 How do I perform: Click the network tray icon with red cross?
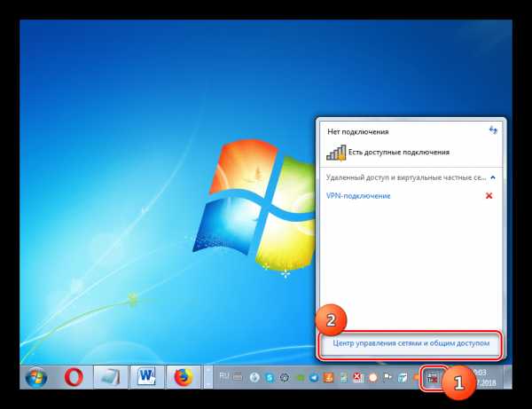(x=433, y=377)
